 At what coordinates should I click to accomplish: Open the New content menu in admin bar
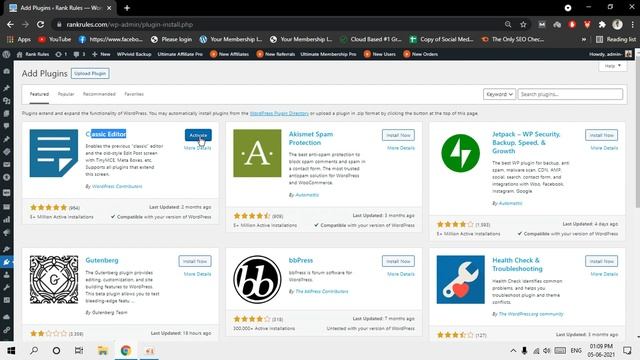(x=101, y=54)
